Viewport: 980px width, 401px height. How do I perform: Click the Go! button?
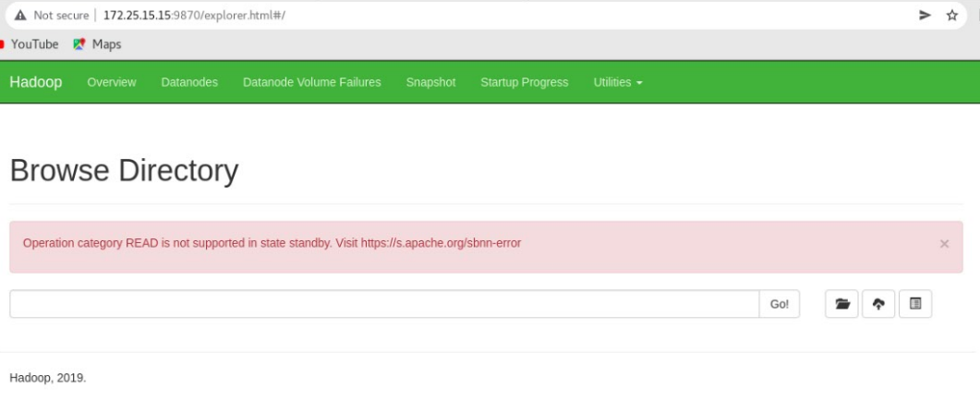click(x=780, y=304)
